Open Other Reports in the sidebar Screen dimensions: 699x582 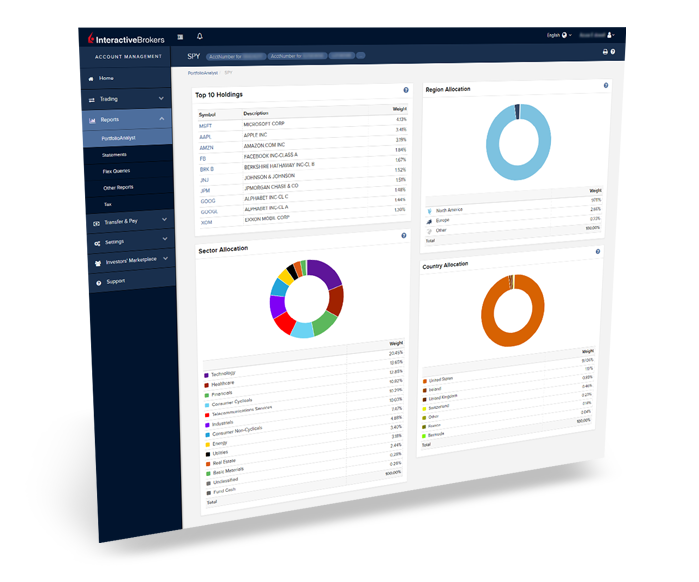pyautogui.click(x=119, y=188)
